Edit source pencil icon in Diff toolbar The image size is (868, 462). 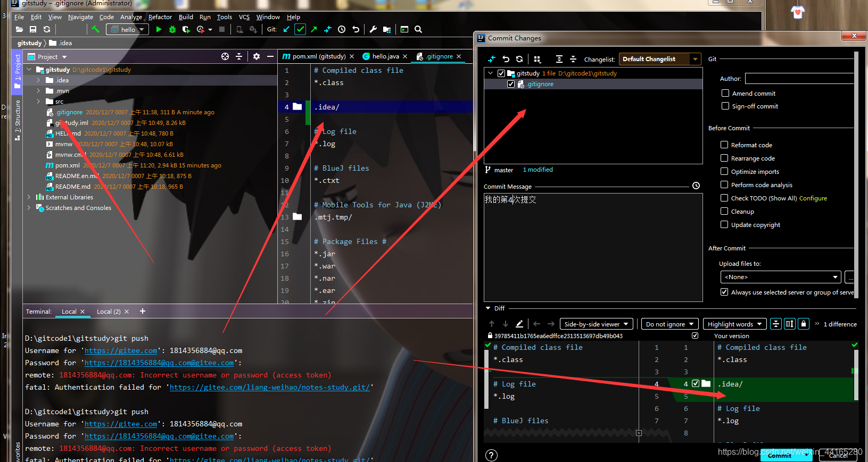[519, 323]
